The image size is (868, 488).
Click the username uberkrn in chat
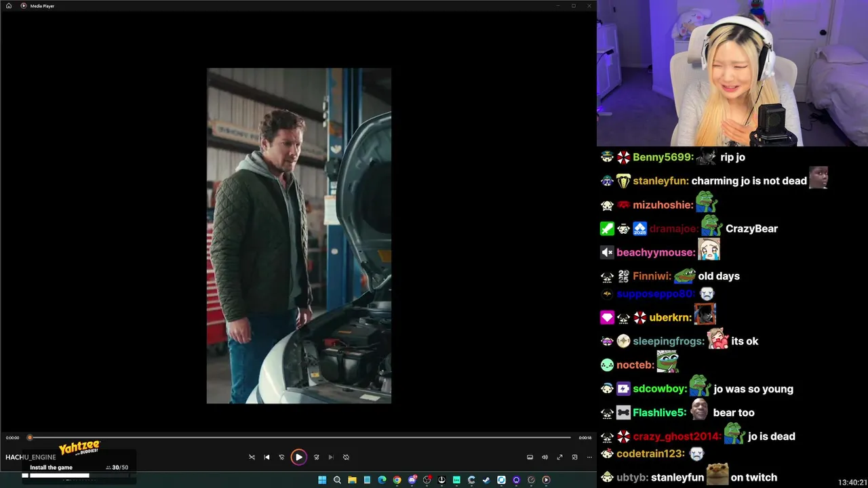click(x=671, y=317)
